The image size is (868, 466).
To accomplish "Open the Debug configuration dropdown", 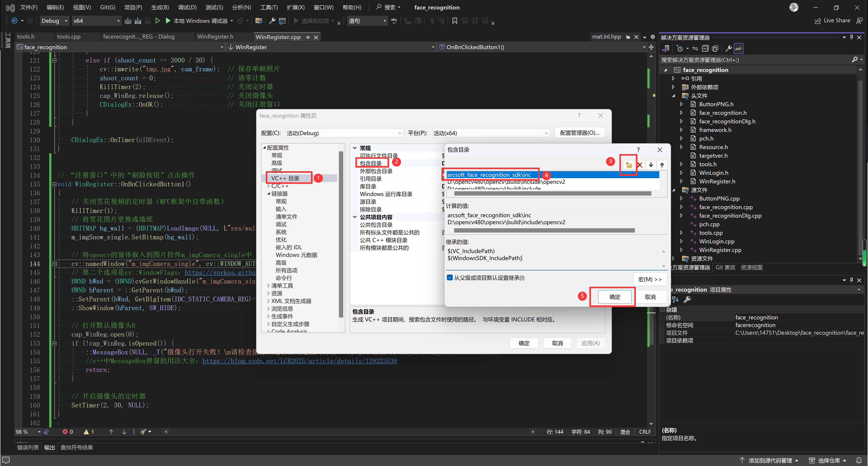I will pyautogui.click(x=54, y=21).
